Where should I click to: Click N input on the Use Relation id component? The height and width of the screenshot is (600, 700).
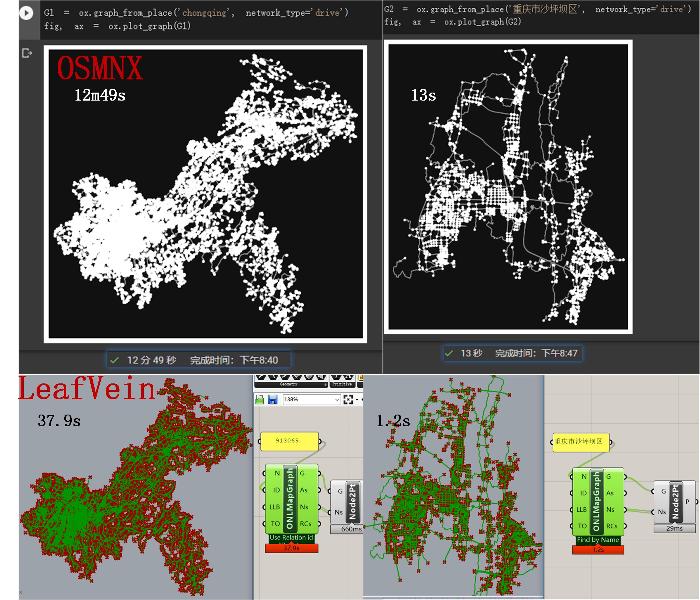277,473
